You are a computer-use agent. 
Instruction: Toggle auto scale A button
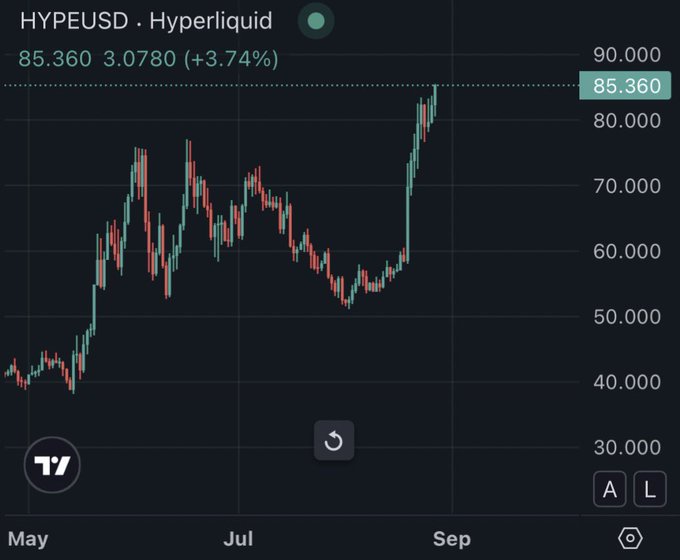[x=609, y=489]
